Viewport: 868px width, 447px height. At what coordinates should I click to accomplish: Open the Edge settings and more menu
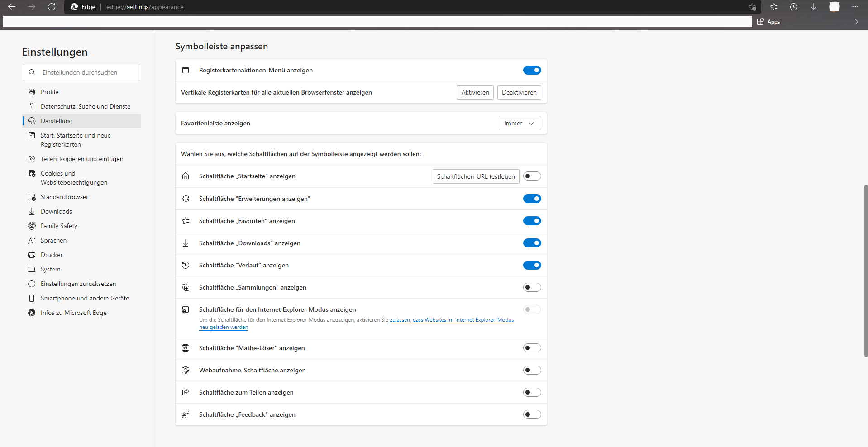pyautogui.click(x=855, y=7)
